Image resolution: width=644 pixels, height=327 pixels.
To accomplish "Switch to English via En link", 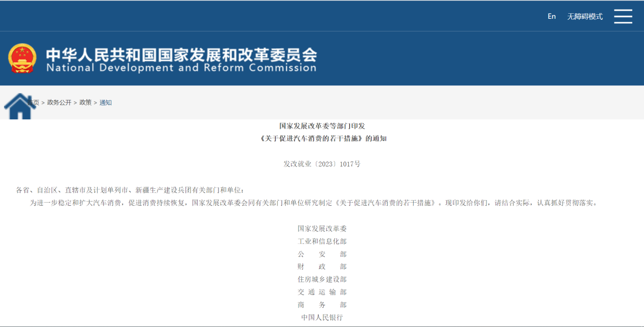I will (x=551, y=16).
